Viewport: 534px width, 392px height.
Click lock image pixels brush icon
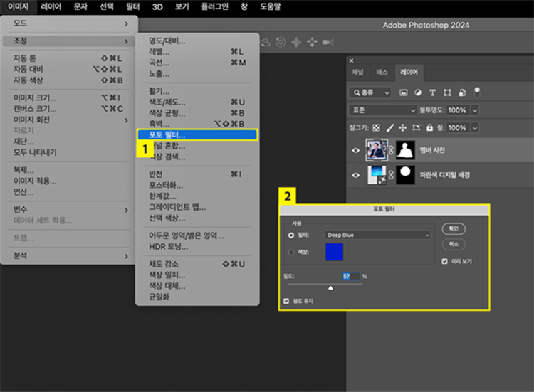coord(389,128)
